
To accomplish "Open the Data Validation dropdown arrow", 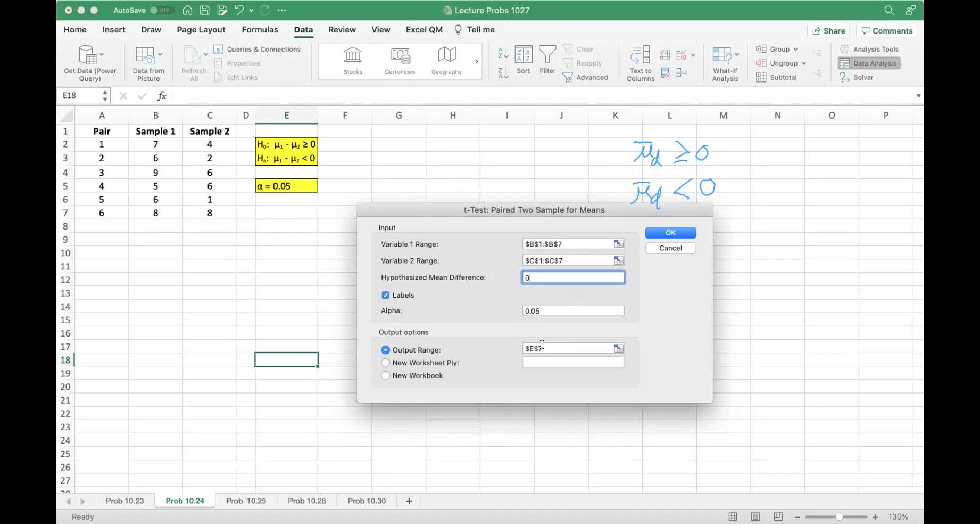I will (693, 55).
